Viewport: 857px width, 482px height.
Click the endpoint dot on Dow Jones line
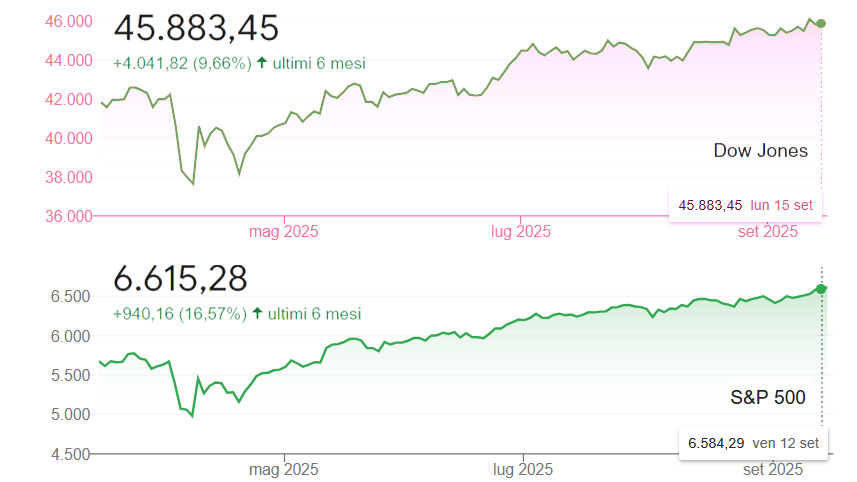click(821, 23)
